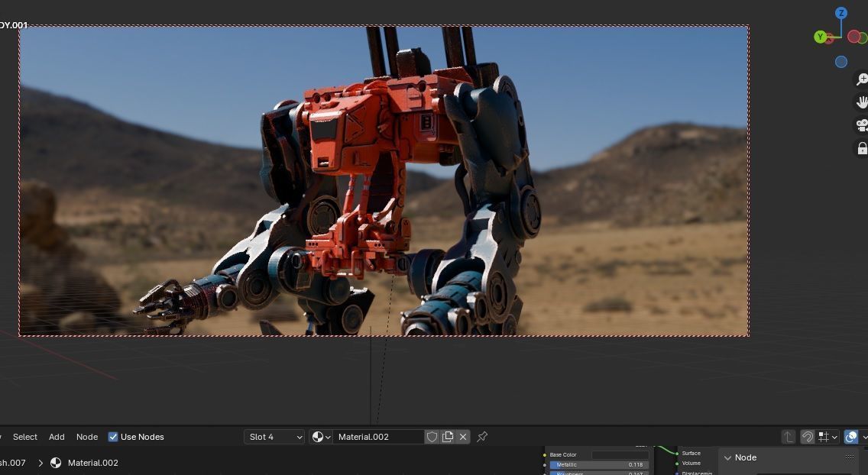Click the negative Z axis gizmo circle

(x=840, y=62)
